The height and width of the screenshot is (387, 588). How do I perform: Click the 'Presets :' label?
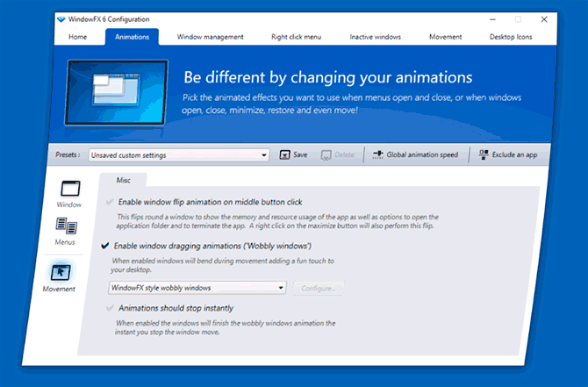click(68, 154)
